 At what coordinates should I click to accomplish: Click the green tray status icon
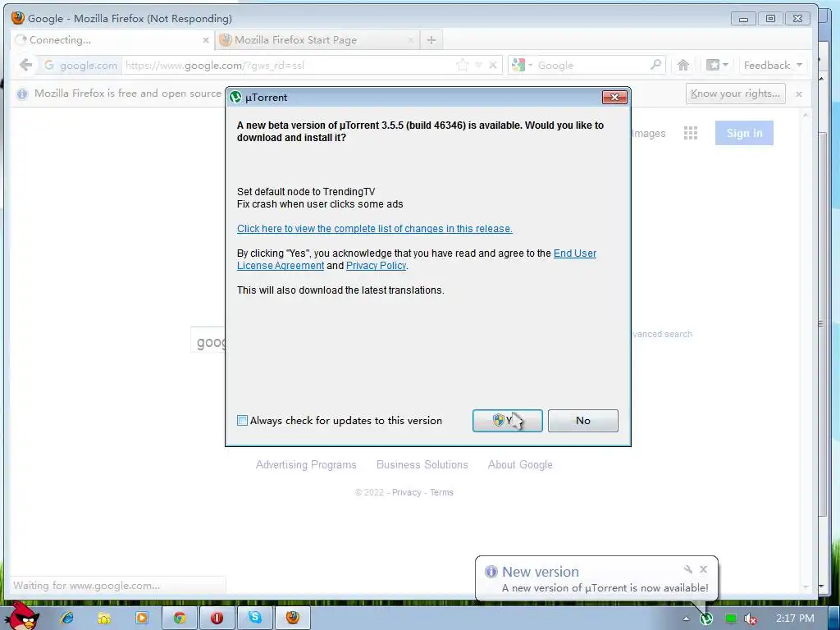click(730, 619)
